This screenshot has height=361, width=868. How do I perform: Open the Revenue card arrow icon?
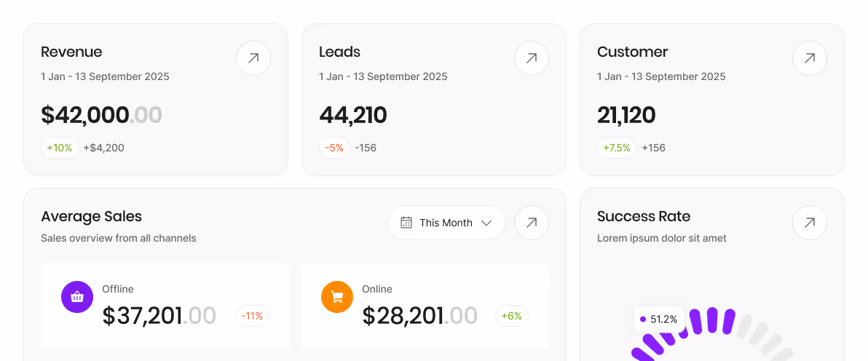coord(253,58)
